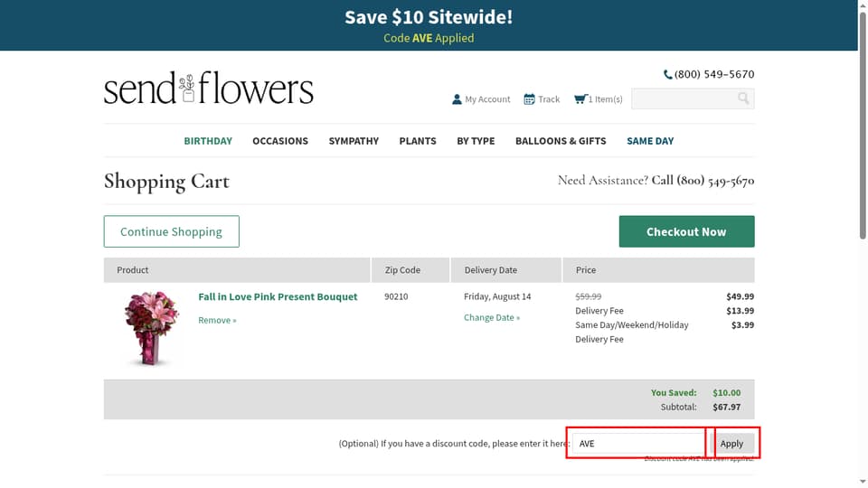Viewport: 868px width, 488px height.
Task: Open Fall in Love Pink Present Bouquet link
Action: coord(278,296)
